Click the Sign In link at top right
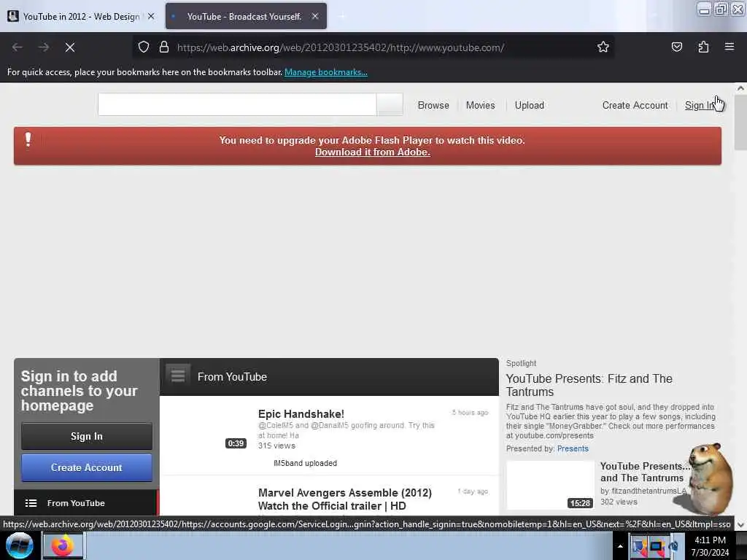Screen dimensions: 747x560 click(x=700, y=105)
